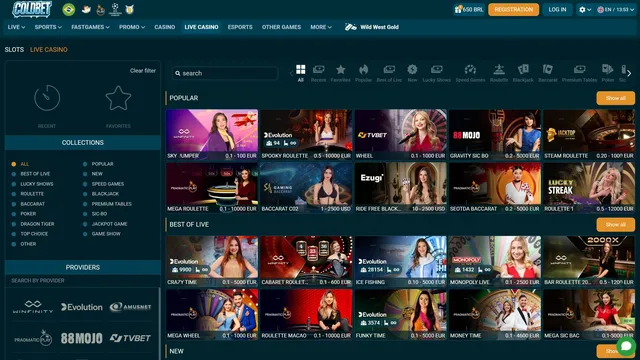Open the Spooky Roulette game thumbnail
The image size is (640, 360).
(x=306, y=134)
